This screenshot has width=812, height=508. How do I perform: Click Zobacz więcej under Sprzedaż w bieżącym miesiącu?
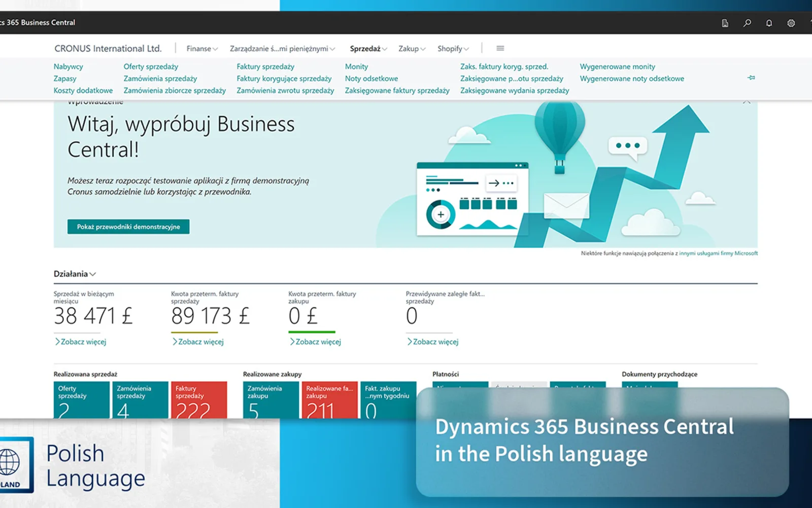81,342
